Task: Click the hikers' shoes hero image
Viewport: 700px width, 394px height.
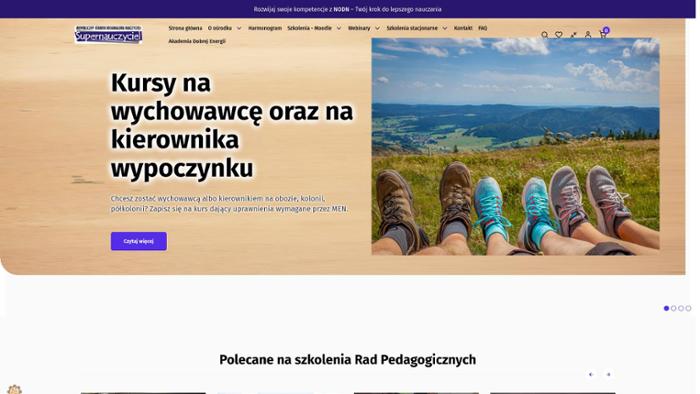Action: click(x=515, y=146)
